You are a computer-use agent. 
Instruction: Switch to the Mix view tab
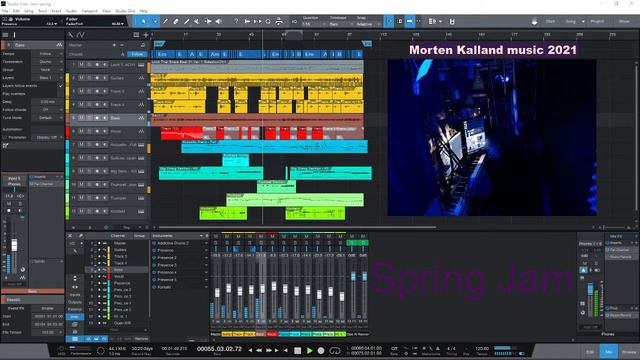point(609,351)
